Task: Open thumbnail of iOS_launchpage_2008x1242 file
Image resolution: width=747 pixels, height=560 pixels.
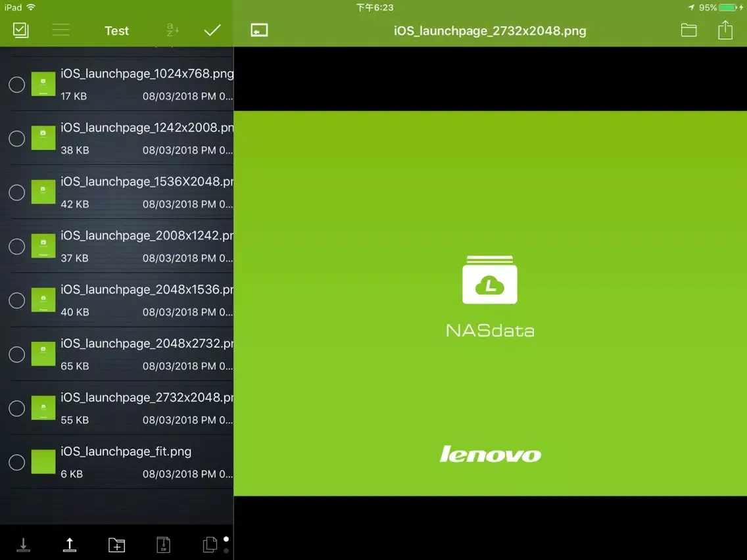Action: coord(43,246)
